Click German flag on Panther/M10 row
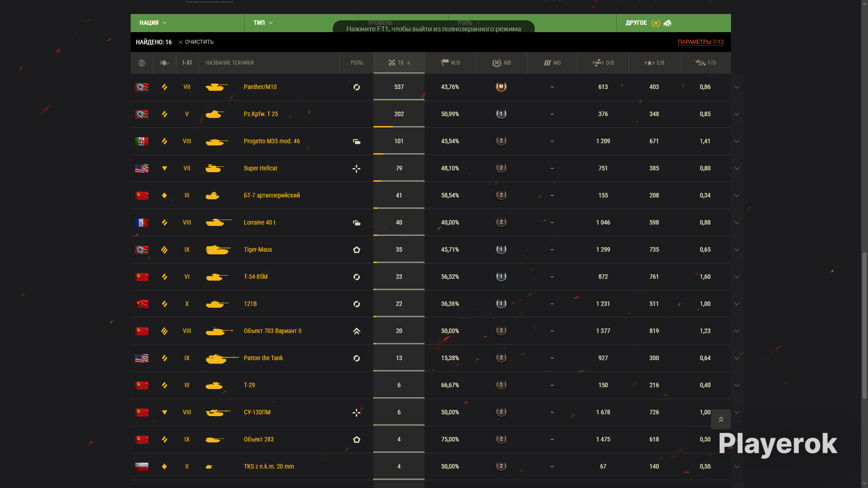Image resolution: width=868 pixels, height=488 pixels. point(142,87)
